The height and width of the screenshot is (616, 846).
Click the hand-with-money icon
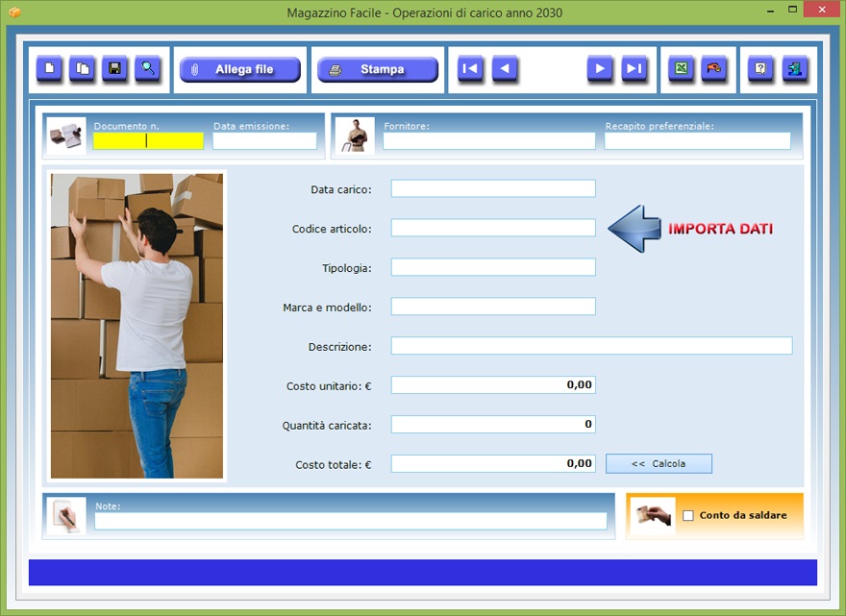pyautogui.click(x=653, y=516)
